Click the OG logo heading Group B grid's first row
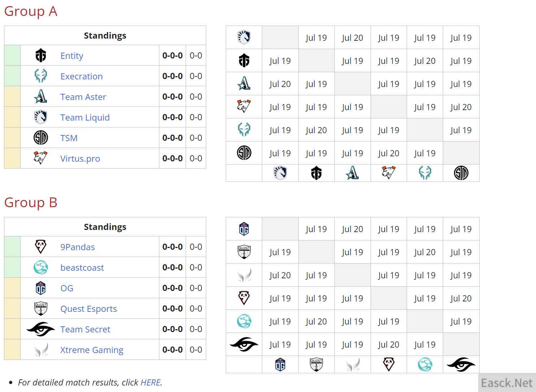536x392 pixels. [244, 229]
